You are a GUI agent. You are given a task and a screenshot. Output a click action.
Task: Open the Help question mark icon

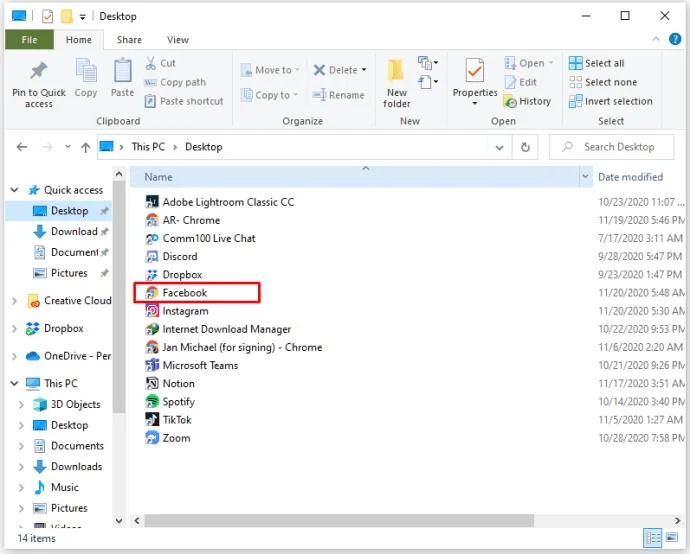coord(675,39)
